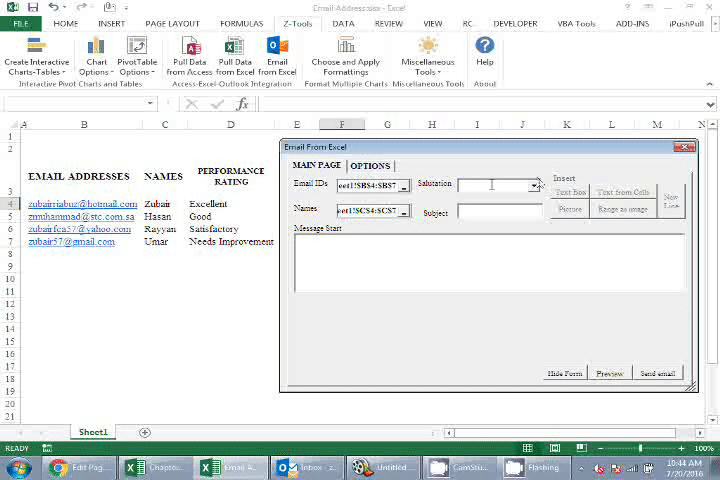Expand the Salutation dropdown
The height and width of the screenshot is (480, 720).
tap(534, 186)
